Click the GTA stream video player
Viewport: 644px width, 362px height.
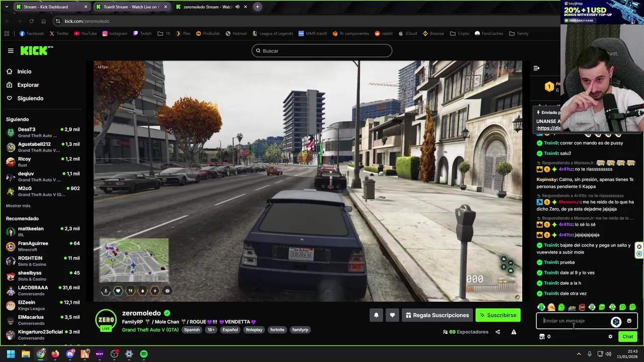click(308, 181)
